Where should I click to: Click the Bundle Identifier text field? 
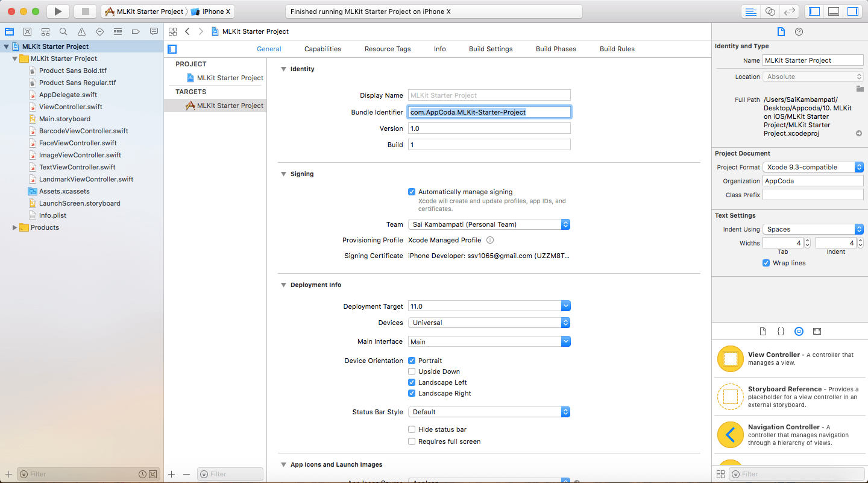489,112
